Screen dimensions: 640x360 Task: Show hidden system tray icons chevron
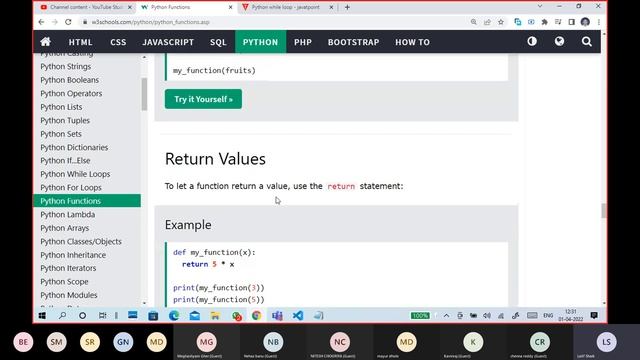(x=447, y=316)
